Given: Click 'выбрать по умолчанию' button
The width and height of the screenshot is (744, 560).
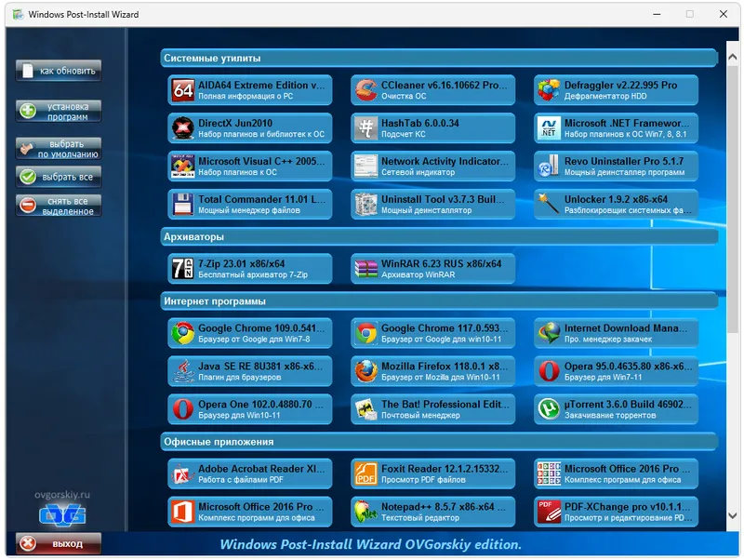Looking at the screenshot, I should [x=59, y=149].
